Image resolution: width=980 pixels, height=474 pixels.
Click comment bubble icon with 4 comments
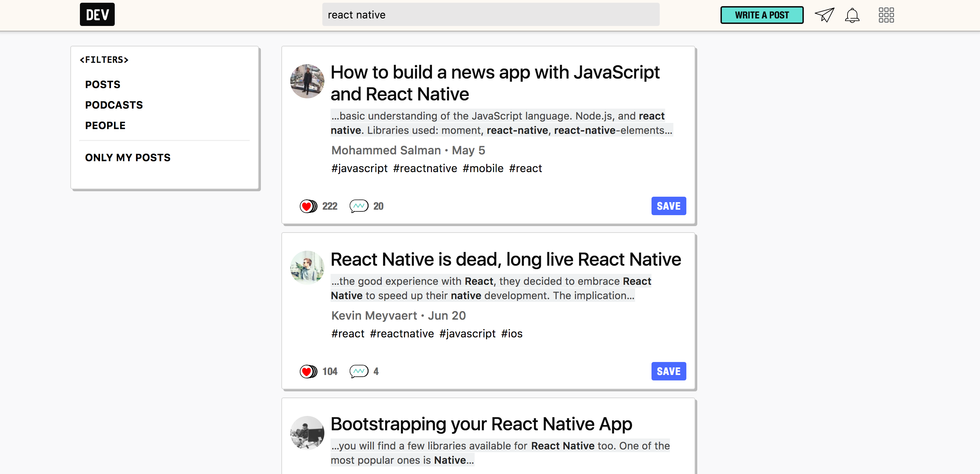359,371
